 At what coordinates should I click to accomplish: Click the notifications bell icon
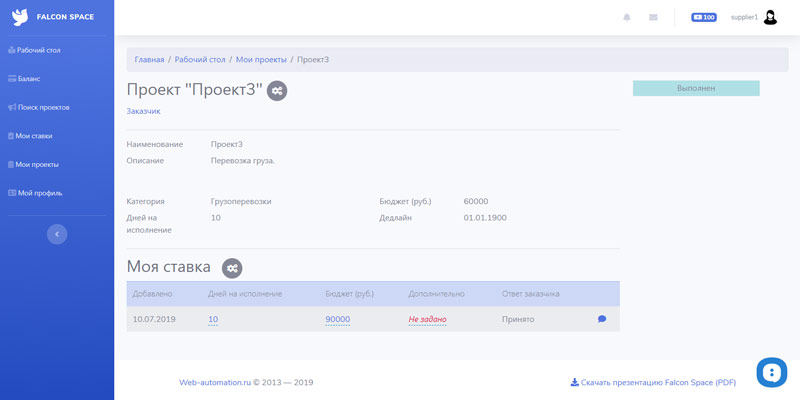627,17
